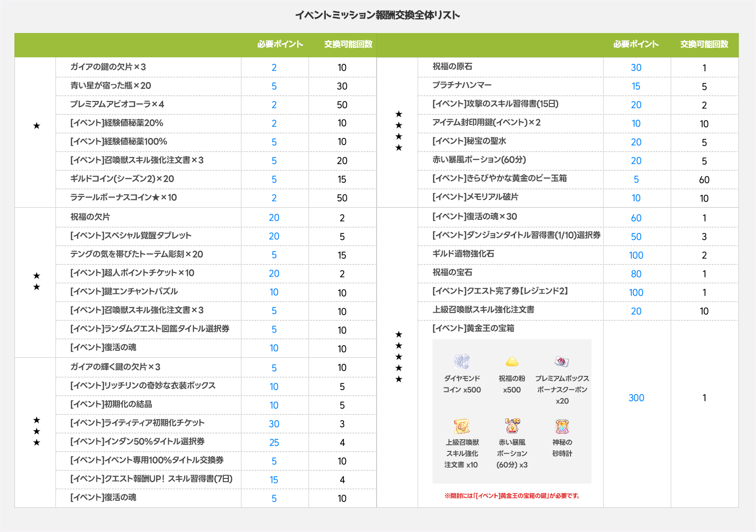
Task: Select [イベント]インダン50%タイトル選択券 row
Action: (137, 442)
